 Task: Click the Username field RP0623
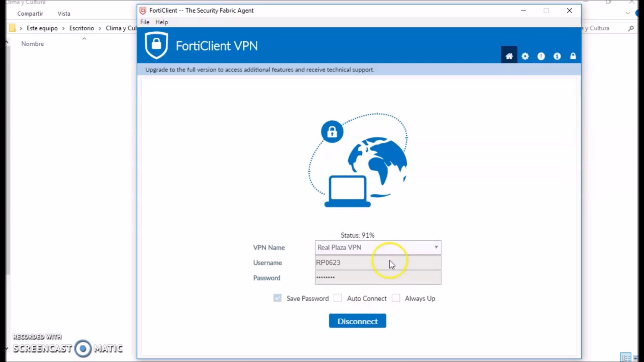pyautogui.click(x=378, y=262)
